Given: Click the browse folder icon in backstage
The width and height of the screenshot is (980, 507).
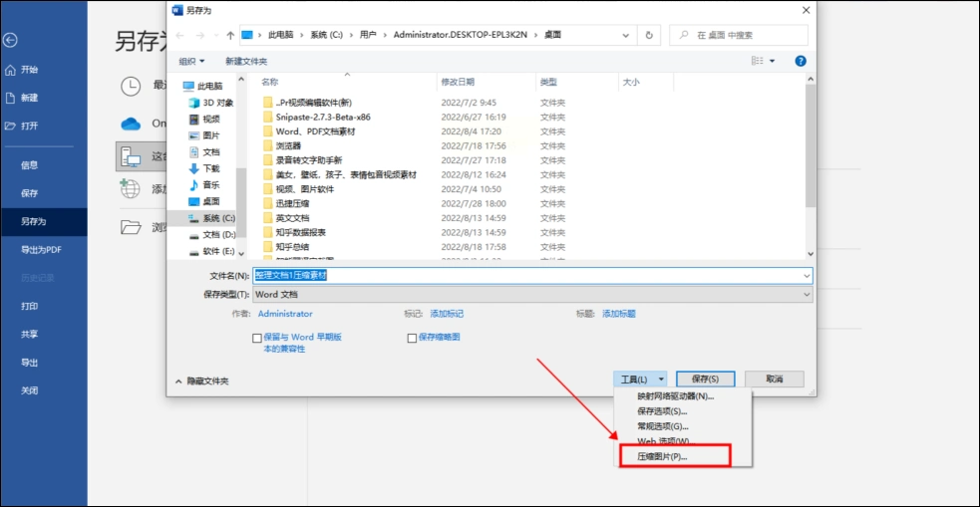Looking at the screenshot, I should coord(131,226).
